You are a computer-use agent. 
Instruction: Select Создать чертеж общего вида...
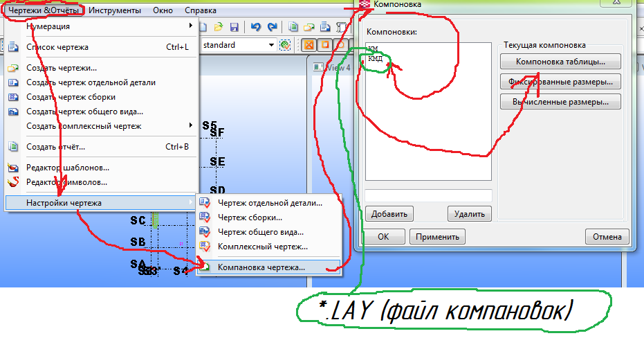pos(102,112)
